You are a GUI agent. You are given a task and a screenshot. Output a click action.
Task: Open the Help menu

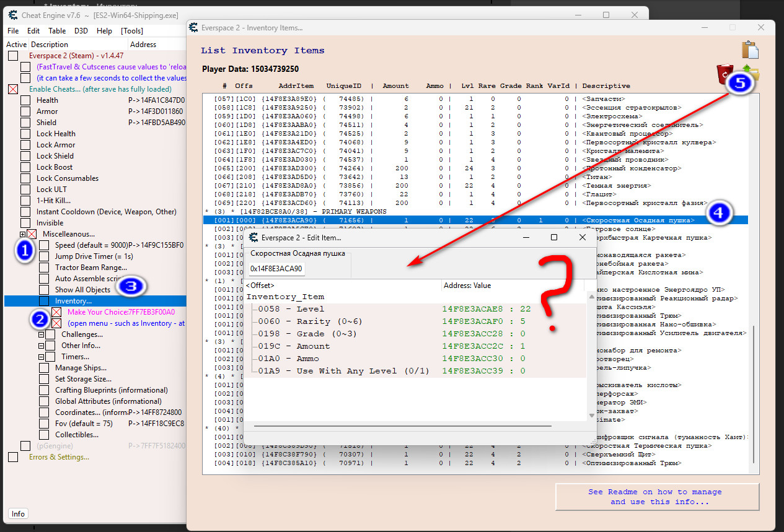[x=105, y=31]
